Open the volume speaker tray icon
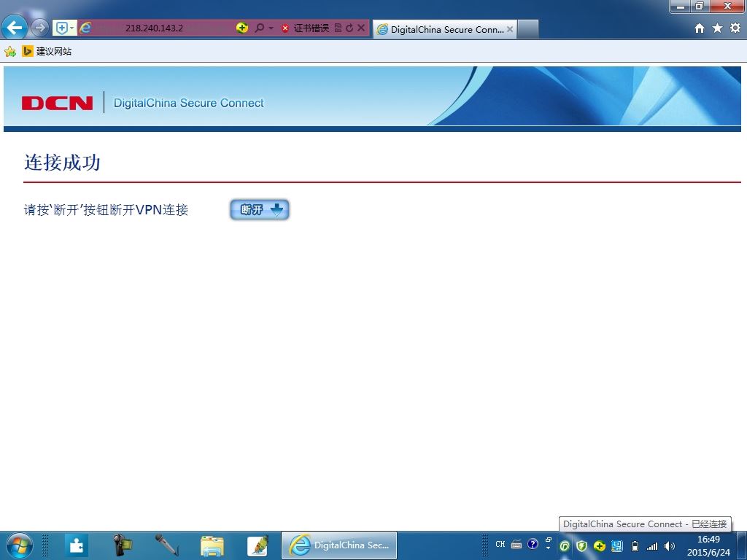The image size is (747, 560). pyautogui.click(x=670, y=546)
